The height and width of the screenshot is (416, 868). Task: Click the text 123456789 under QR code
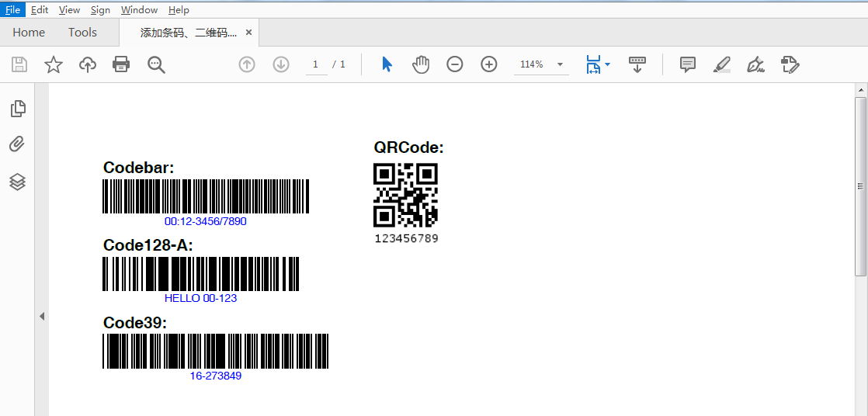tap(406, 239)
